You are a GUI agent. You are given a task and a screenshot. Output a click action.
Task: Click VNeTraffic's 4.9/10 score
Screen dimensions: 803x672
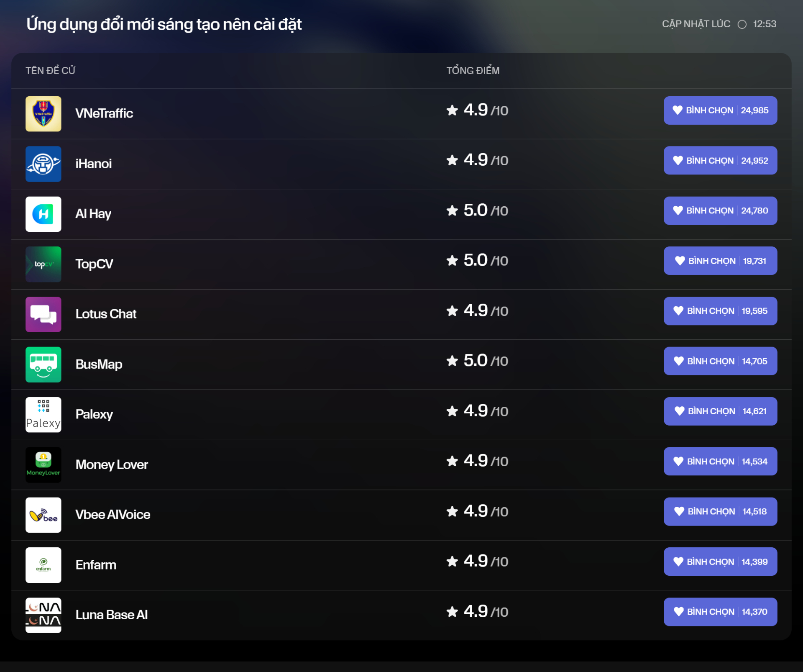477,110
